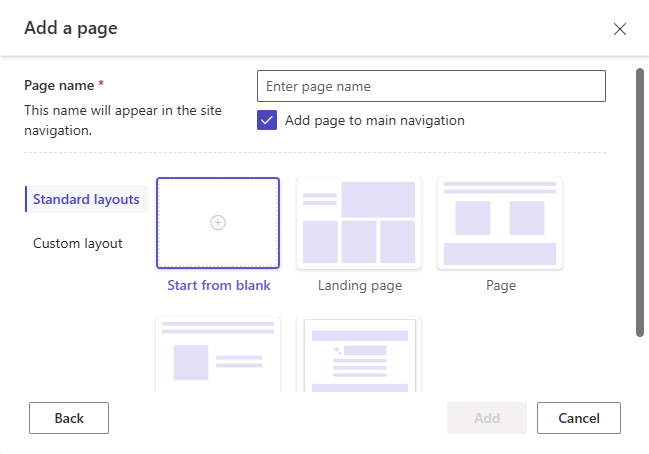This screenshot has width=649, height=454.
Task: Click the 'Add page to main navigation' label
Action: point(375,121)
